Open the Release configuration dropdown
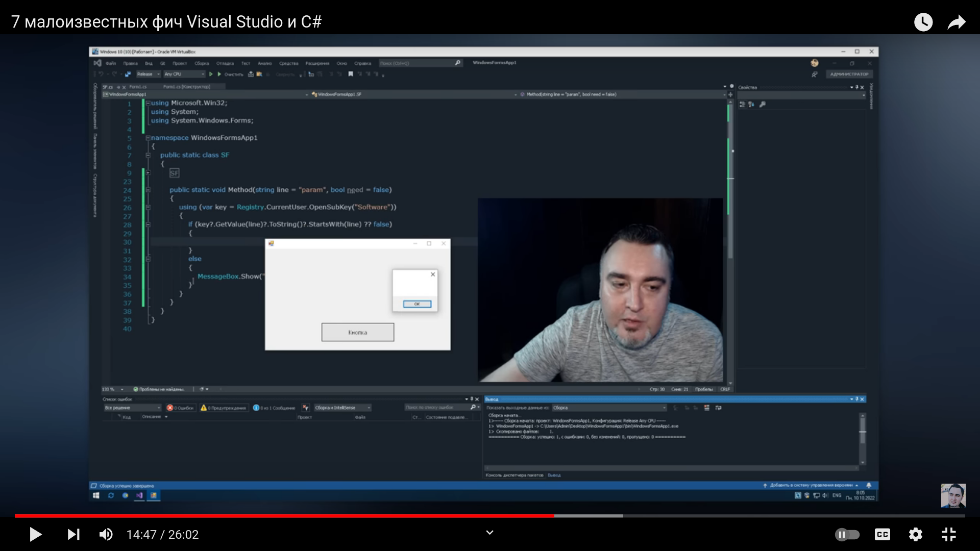 click(148, 74)
